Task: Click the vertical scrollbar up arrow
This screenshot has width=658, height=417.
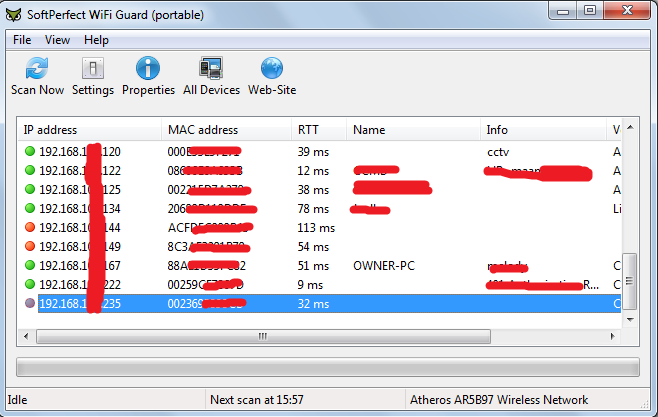Action: tap(630, 127)
